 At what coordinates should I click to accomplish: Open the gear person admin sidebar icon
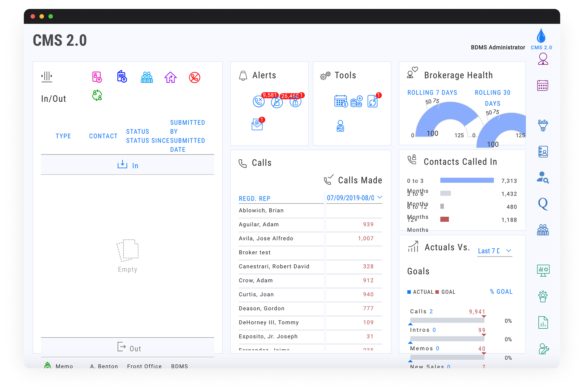point(543,296)
